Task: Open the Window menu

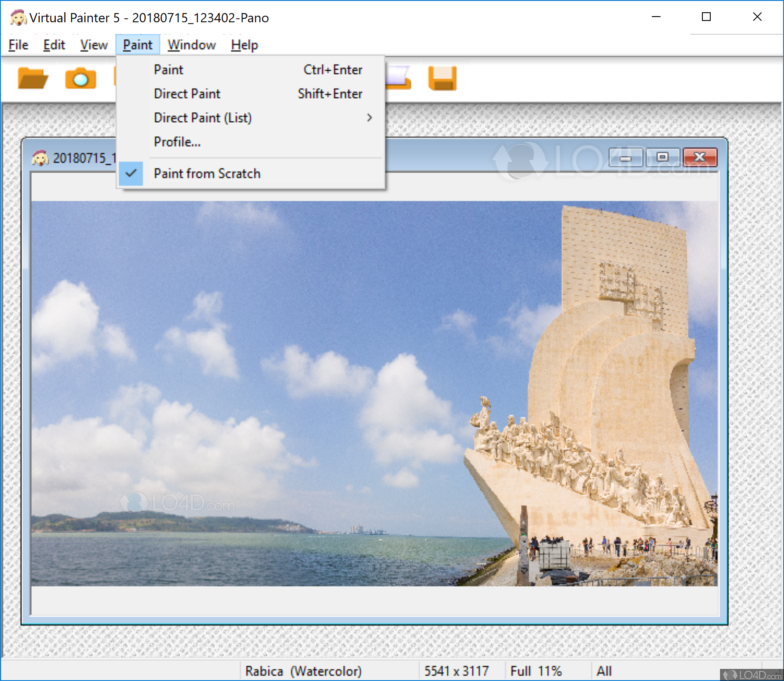Action: [191, 44]
